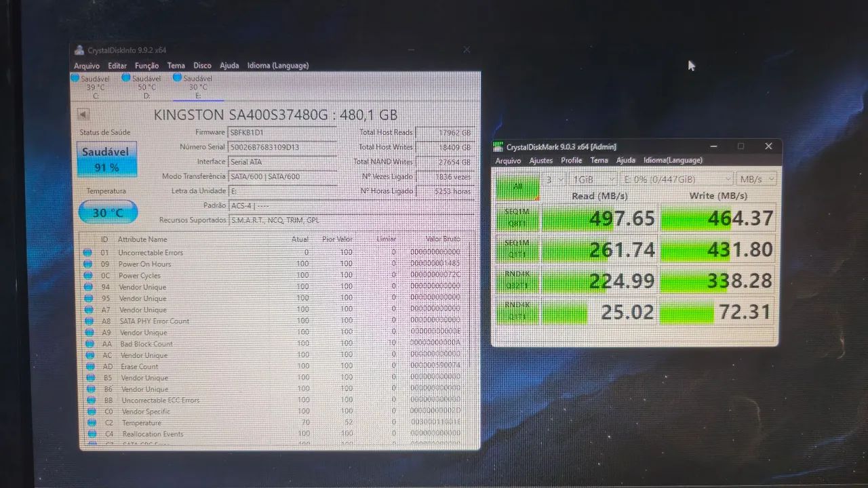Open Ajuda menu in CrystalDiskMark
This screenshot has height=488, width=868.
tap(625, 161)
